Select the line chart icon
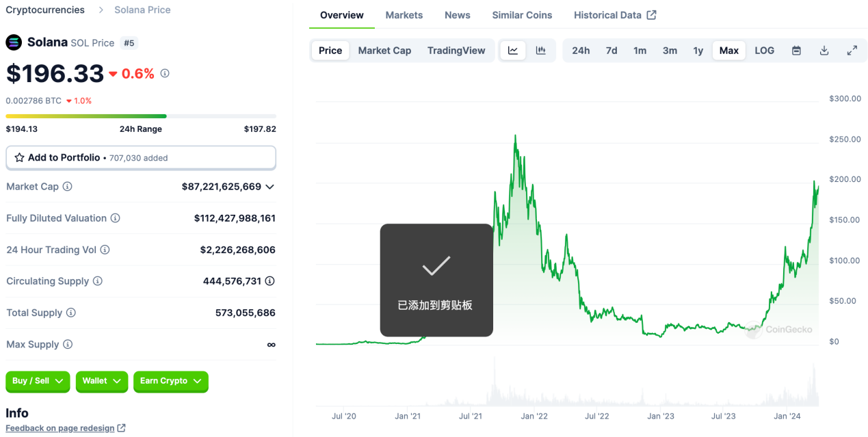 coord(512,50)
